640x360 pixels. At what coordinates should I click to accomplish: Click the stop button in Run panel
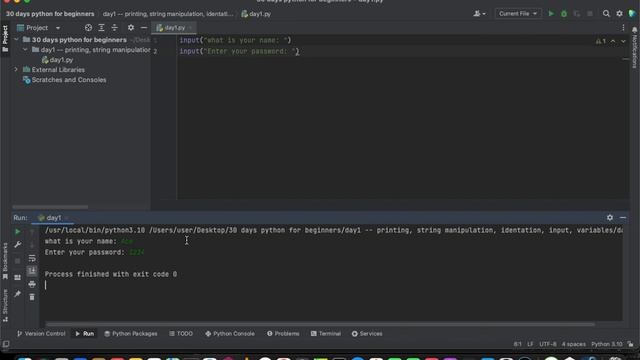(x=18, y=260)
